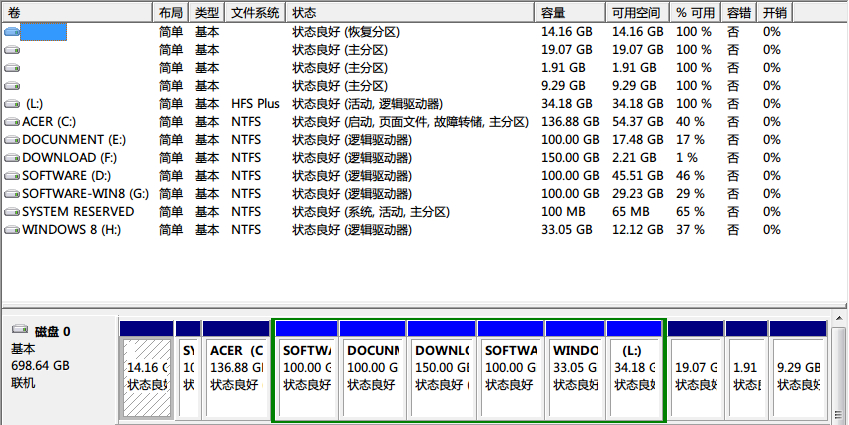Click the drive icon in the 19.07 GB volume row
849x425 pixels.
[12, 50]
